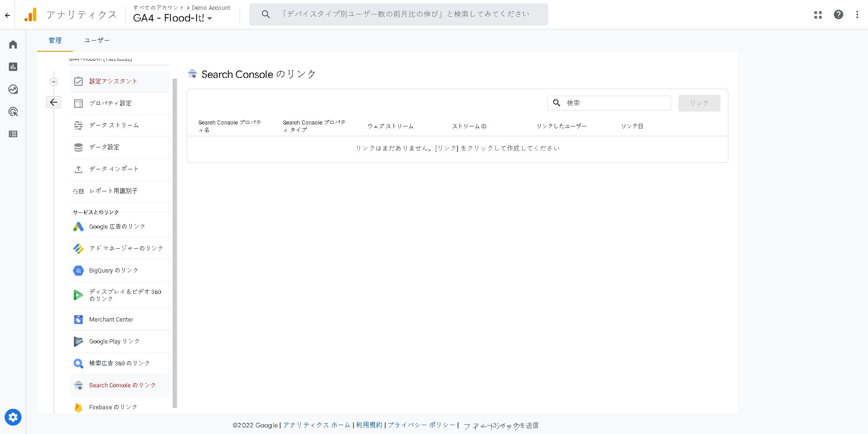Open the help question mark icon
868x434 pixels.
pyautogui.click(x=839, y=14)
